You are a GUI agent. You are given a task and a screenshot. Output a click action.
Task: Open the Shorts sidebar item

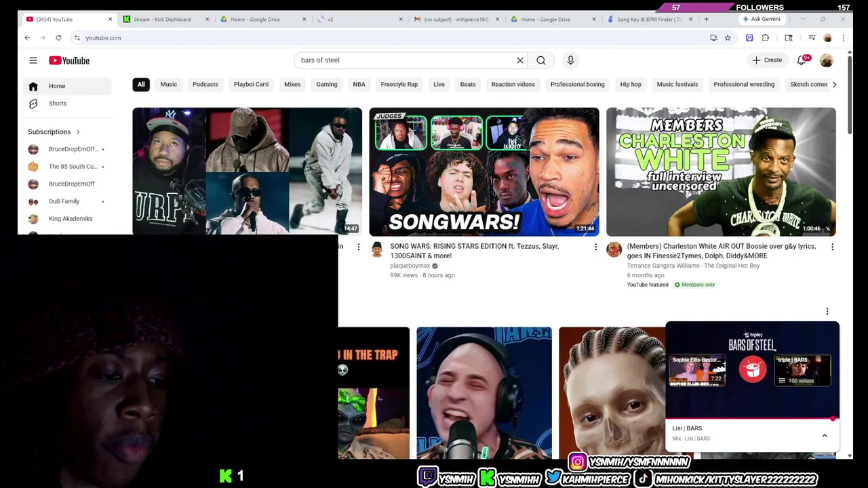[x=66, y=104]
